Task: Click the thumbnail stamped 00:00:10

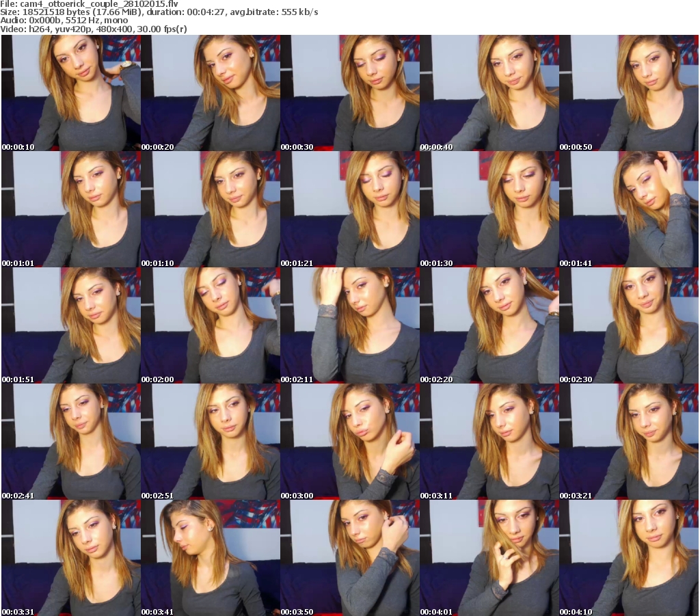Action: [x=71, y=93]
